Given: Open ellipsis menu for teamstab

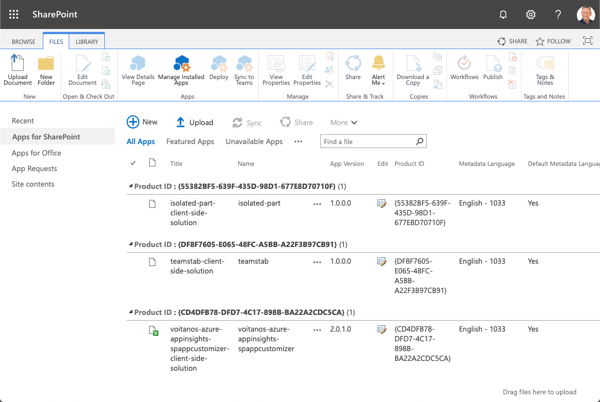Looking at the screenshot, I should click(x=317, y=262).
